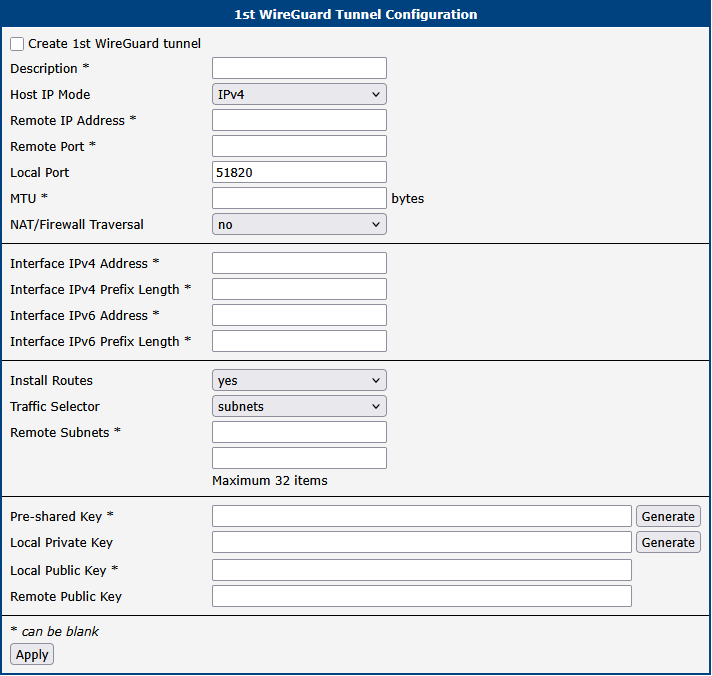
Task: Apply the tunnel configuration
Action: click(x=32, y=655)
